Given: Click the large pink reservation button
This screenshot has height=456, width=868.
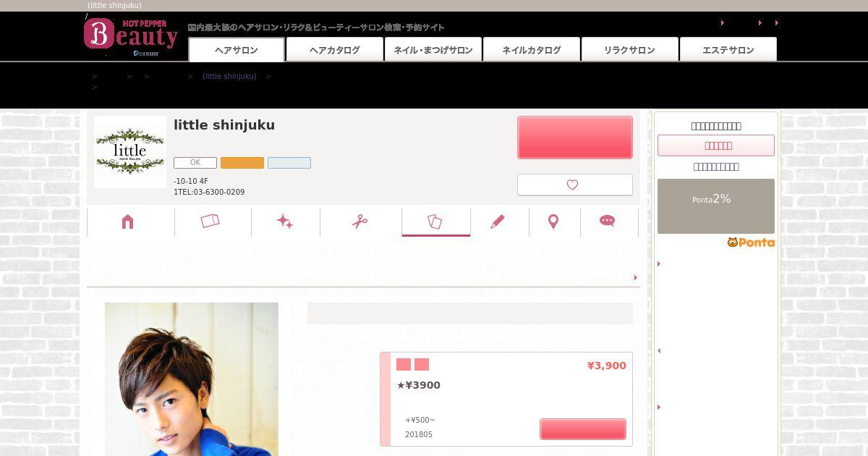Looking at the screenshot, I should [x=575, y=138].
